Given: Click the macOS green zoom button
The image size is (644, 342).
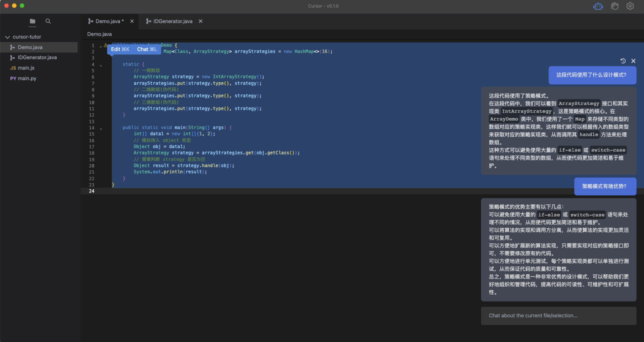Looking at the screenshot, I should pos(22,6).
